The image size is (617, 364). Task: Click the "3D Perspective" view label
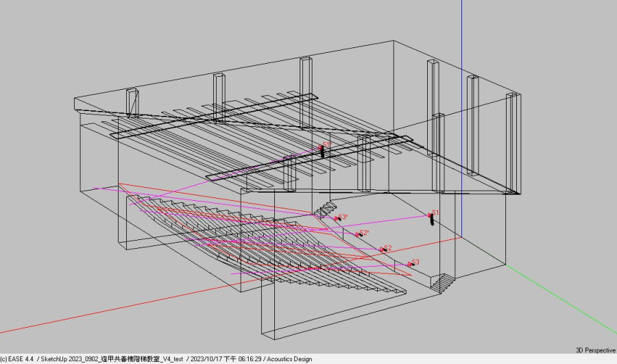(x=594, y=350)
